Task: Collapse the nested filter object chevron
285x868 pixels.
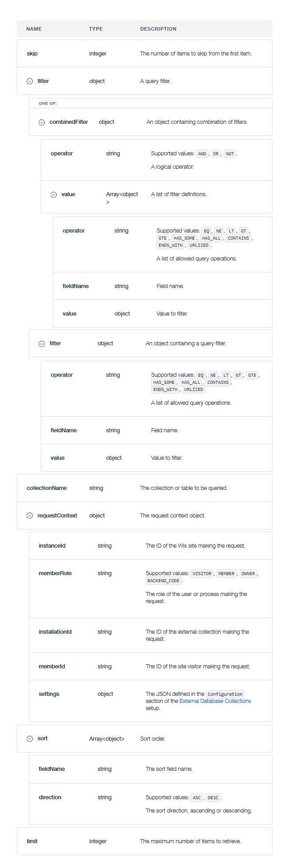Action: [42, 343]
